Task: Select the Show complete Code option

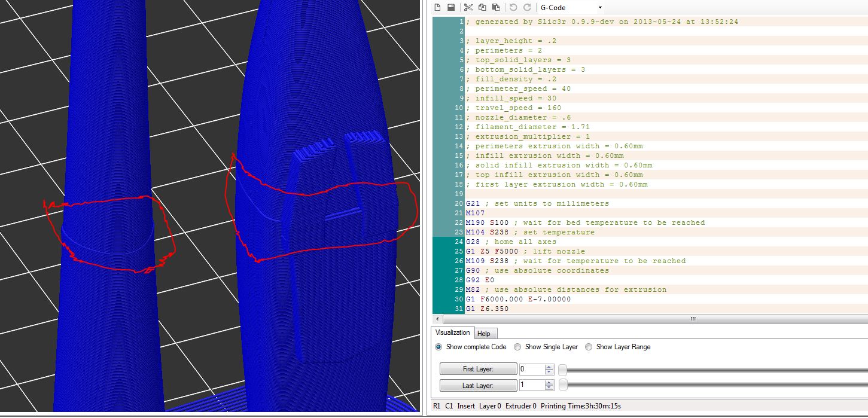Action: (x=439, y=347)
